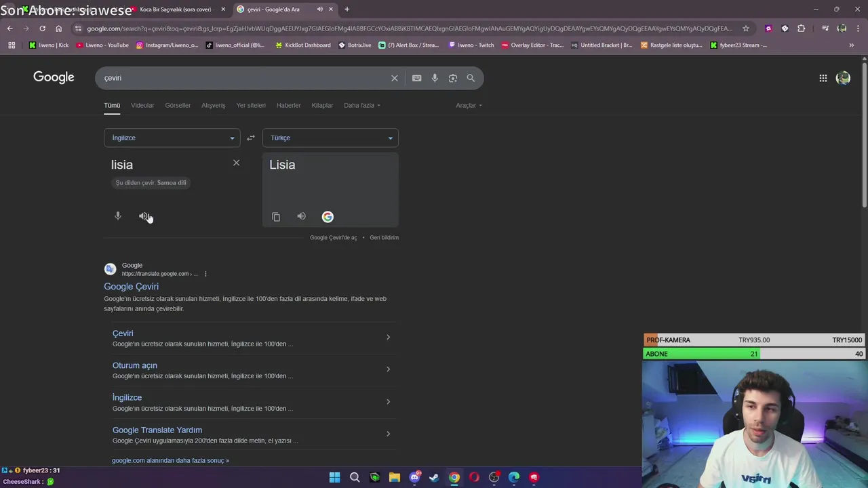Open the Windows Start menu
This screenshot has height=488, width=868.
pyautogui.click(x=334, y=477)
